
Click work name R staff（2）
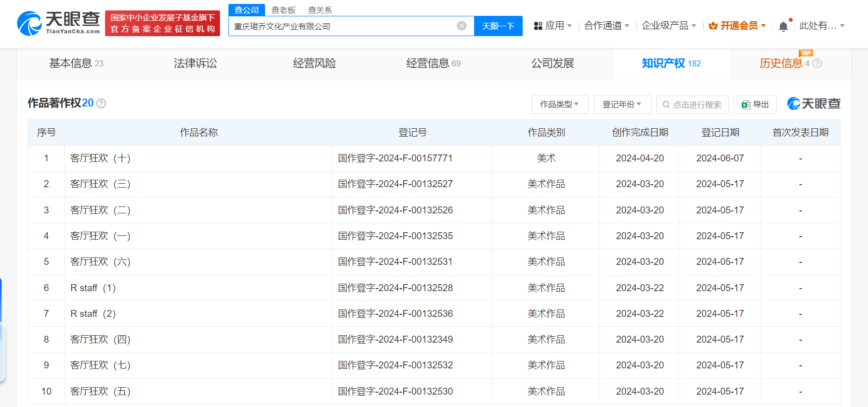pos(93,313)
